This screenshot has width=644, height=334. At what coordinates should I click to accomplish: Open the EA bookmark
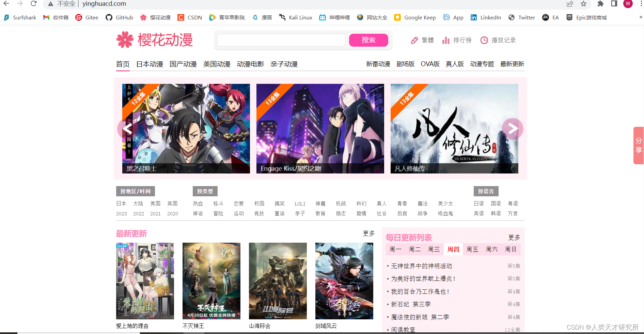[550, 17]
